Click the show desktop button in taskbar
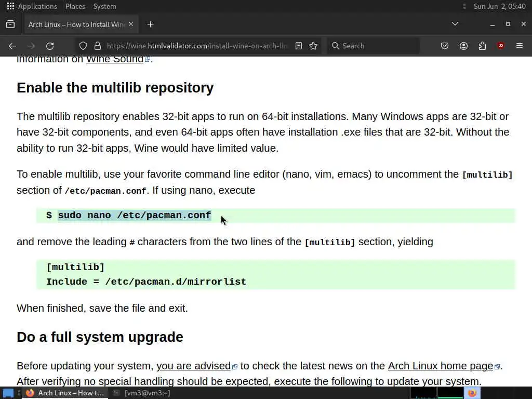 click(x=8, y=393)
